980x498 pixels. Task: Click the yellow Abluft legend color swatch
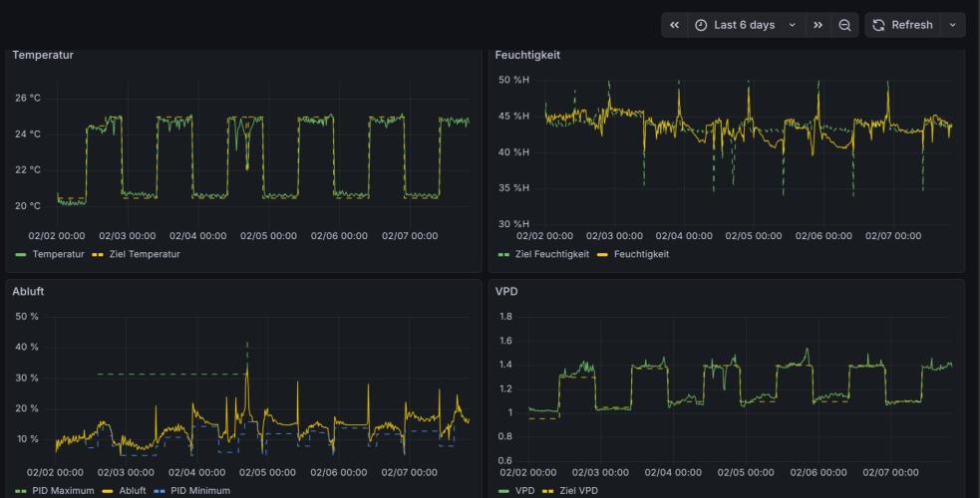(107, 491)
